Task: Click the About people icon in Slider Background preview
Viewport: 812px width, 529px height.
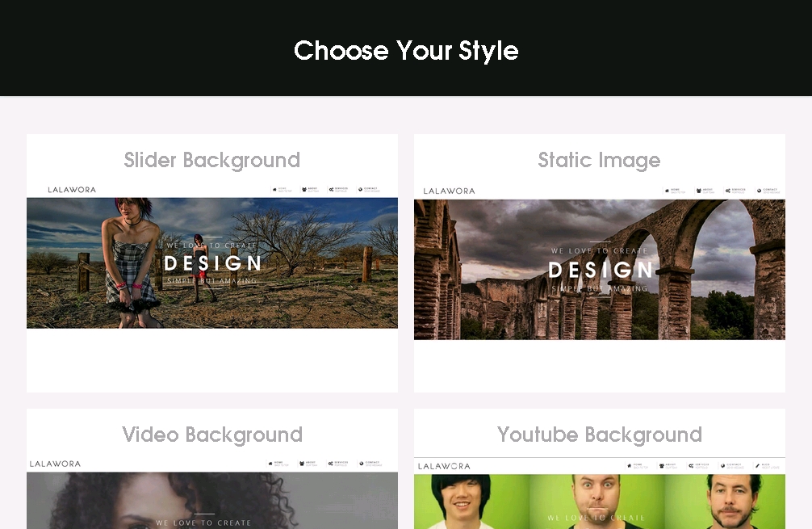Action: (303, 190)
